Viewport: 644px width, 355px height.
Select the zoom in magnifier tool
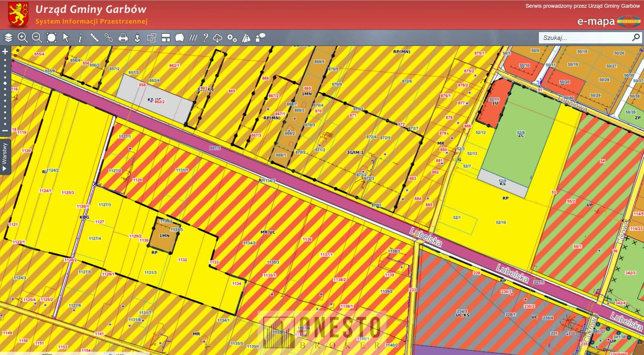click(23, 38)
